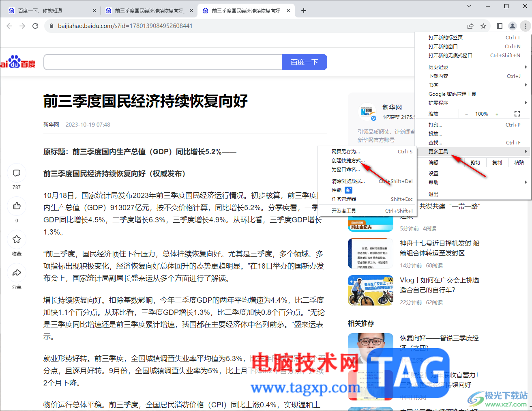Select 为窗口命名... in the submenu
The width and height of the screenshot is (532, 411).
click(x=367, y=169)
